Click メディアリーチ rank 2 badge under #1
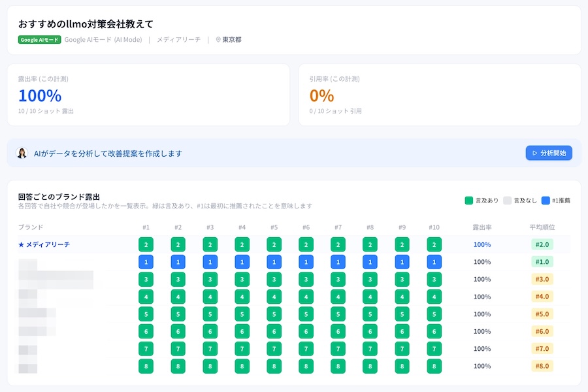Viewport: 588px width, 392px height. (x=146, y=244)
